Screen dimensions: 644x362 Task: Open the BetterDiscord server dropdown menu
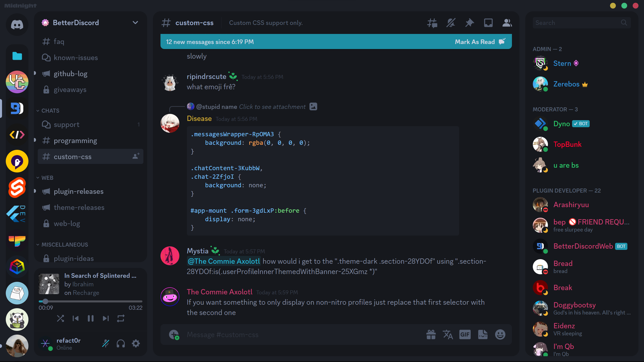point(135,23)
